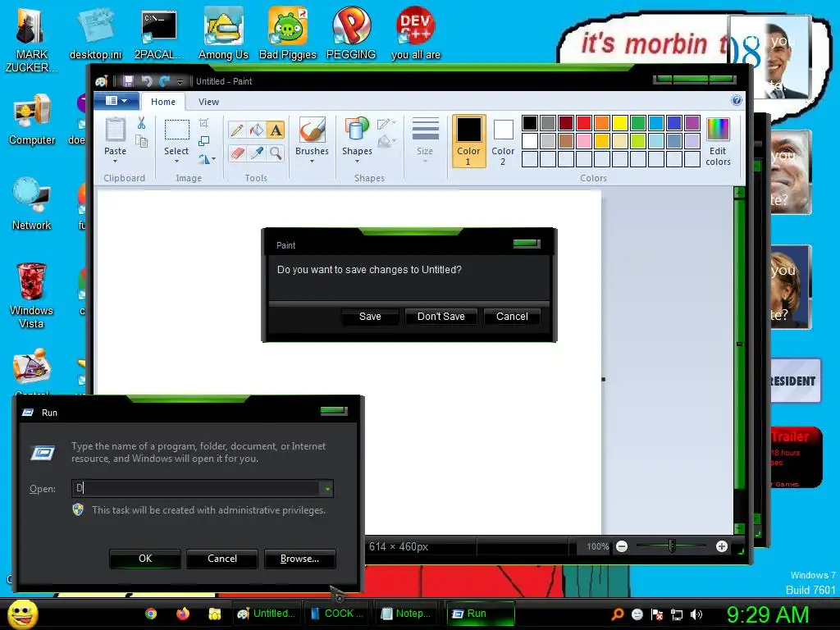
Task: Expand the Run dialog Open combo arrow
Action: (326, 488)
